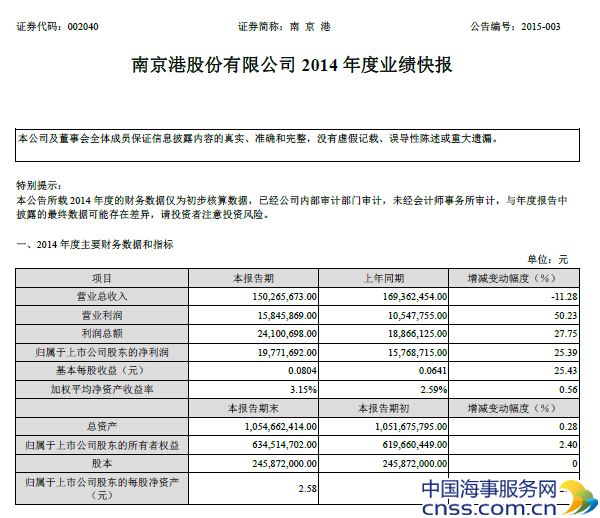Click the 0.56 change value
The width and height of the screenshot is (600, 518).
(568, 389)
